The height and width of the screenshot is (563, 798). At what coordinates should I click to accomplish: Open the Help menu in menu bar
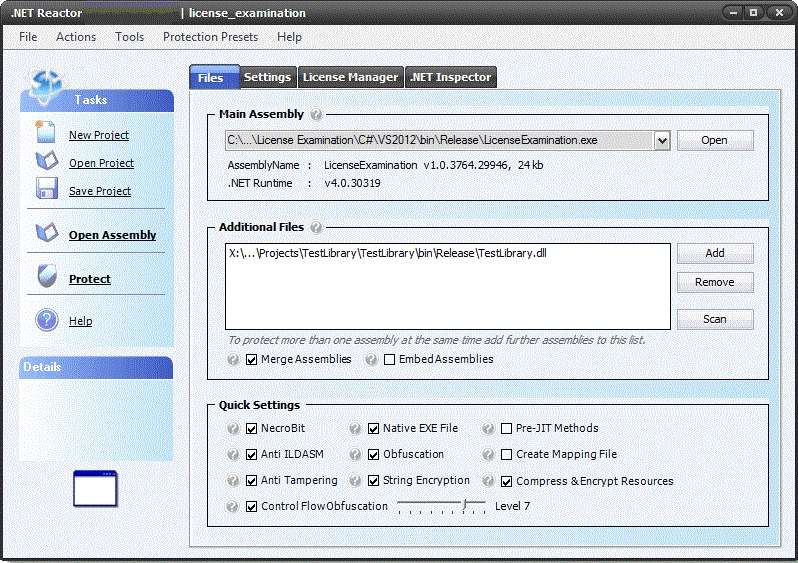(289, 37)
